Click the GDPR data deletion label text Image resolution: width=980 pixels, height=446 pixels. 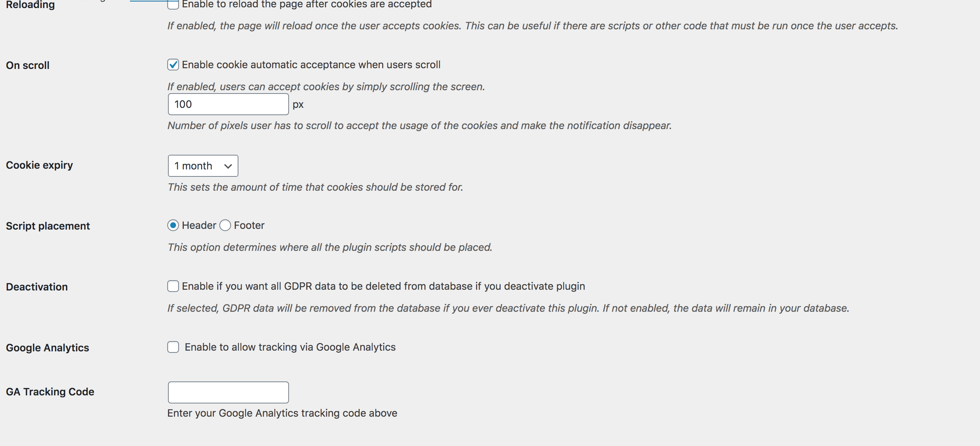tap(383, 286)
